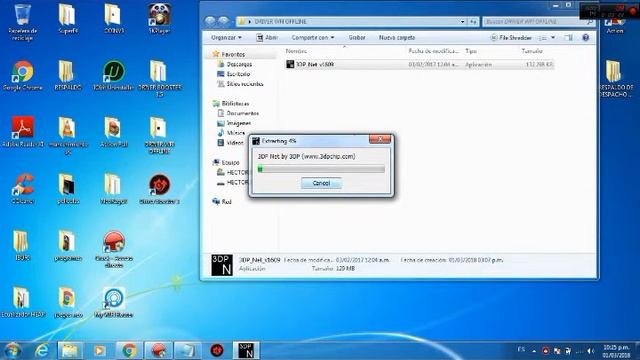This screenshot has width=640, height=360.
Task: Click the volume speaker tray icon
Action: pos(590,351)
